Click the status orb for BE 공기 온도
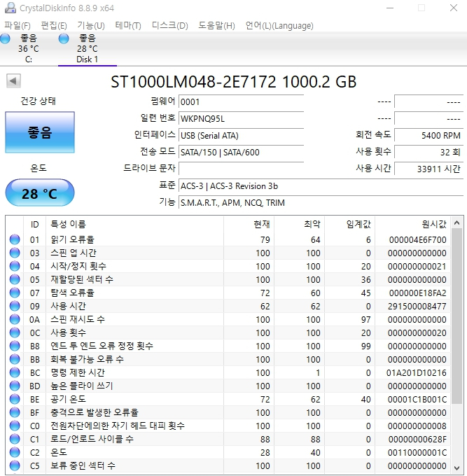 point(15,399)
